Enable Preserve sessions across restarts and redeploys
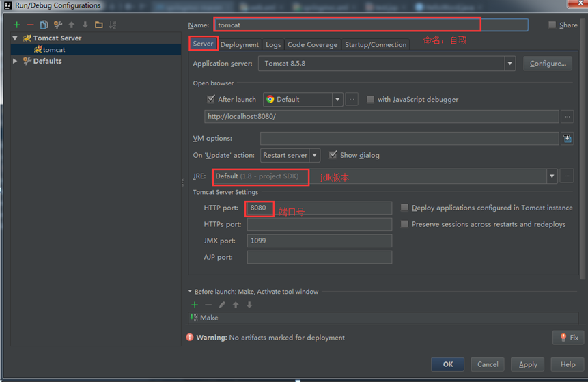 [x=404, y=224]
